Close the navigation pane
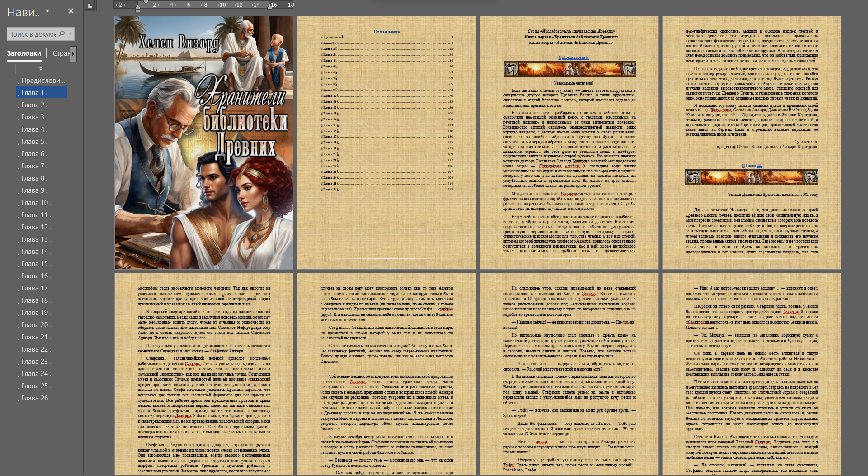Screen dimensions: 868x476 (71, 11)
